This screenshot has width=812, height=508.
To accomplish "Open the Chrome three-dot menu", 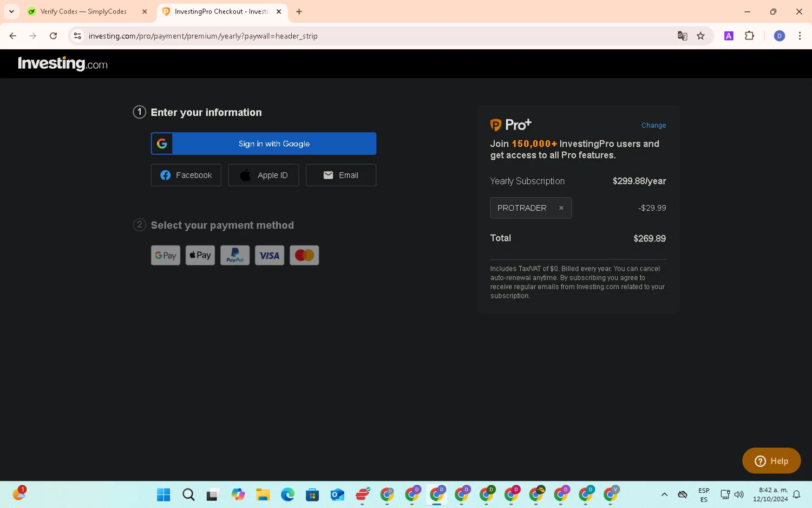I will (800, 36).
